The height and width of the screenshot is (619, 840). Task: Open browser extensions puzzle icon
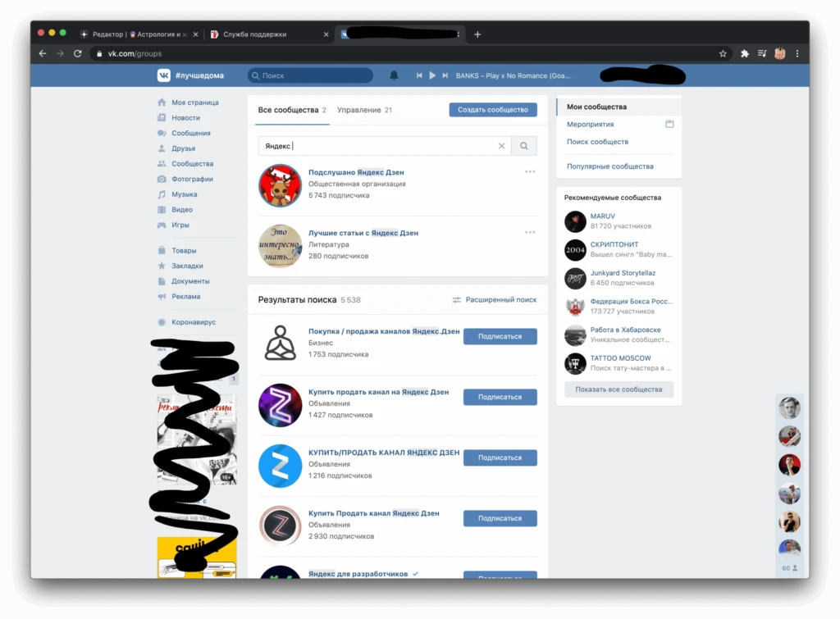pyautogui.click(x=745, y=53)
